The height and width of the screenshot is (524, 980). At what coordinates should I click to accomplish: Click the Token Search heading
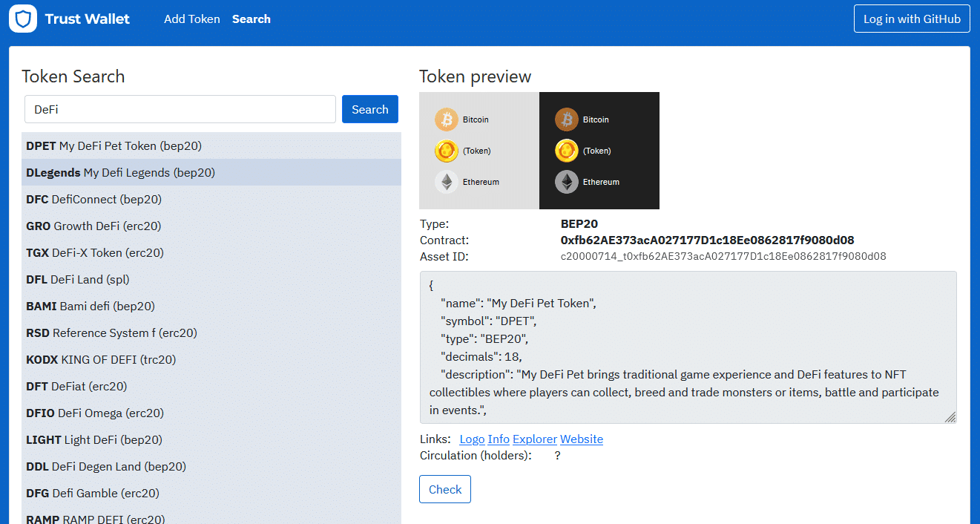point(73,76)
